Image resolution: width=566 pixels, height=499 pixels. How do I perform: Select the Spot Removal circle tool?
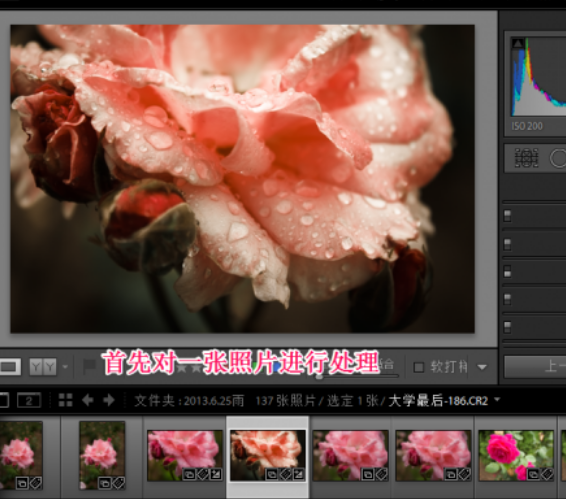(558, 158)
